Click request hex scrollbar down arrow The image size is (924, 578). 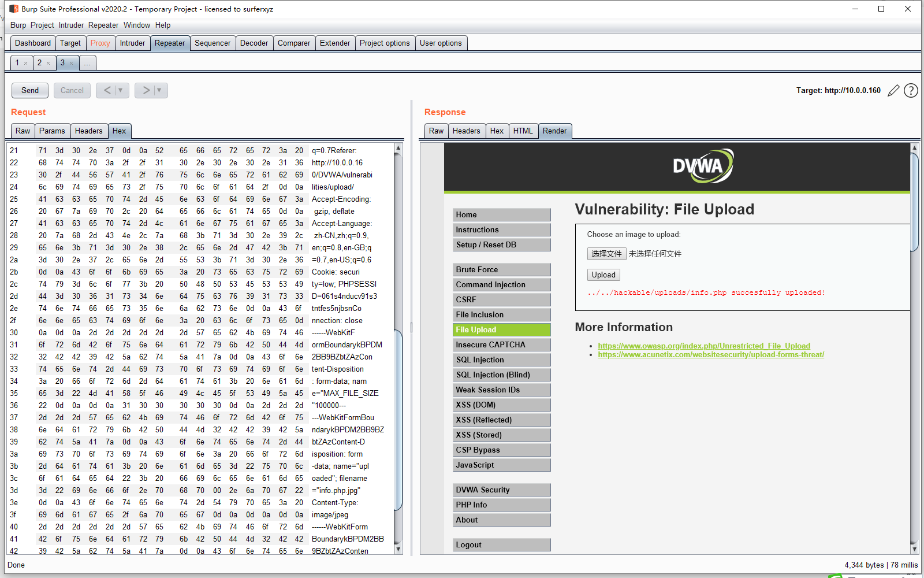coord(398,549)
